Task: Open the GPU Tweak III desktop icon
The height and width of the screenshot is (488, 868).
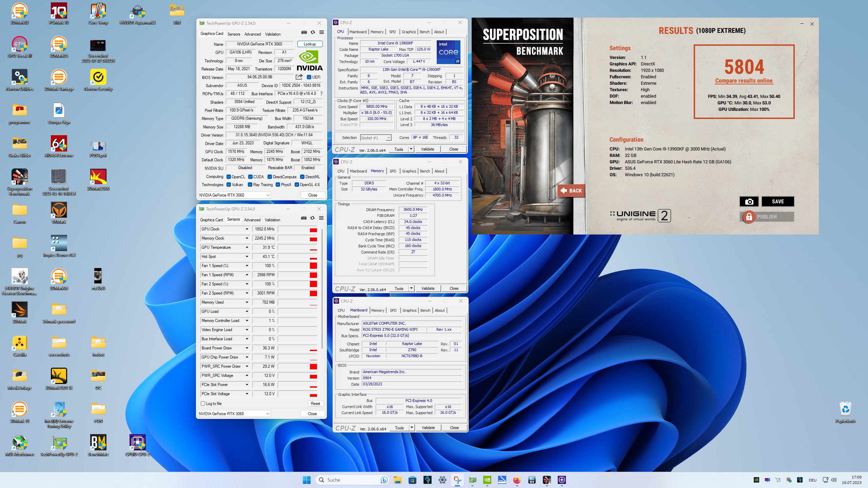Action: tap(19, 47)
